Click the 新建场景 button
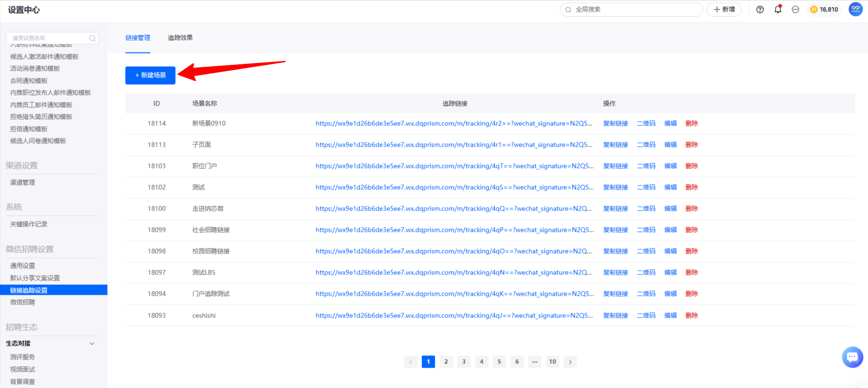This screenshot has height=388, width=868. click(x=150, y=75)
